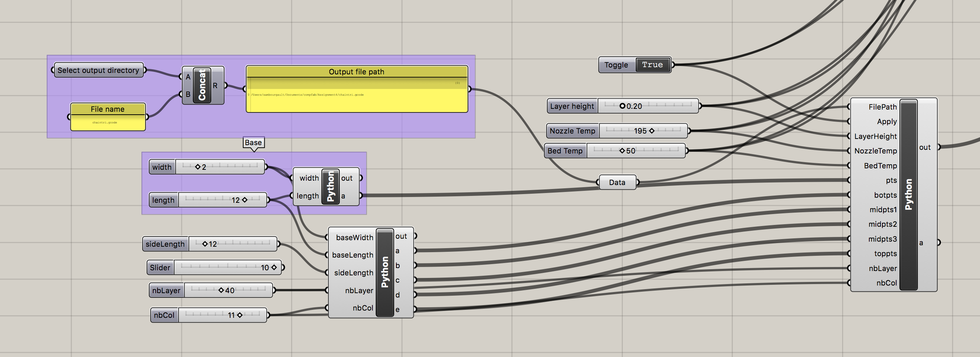Click the out output of right Python component

click(925, 147)
